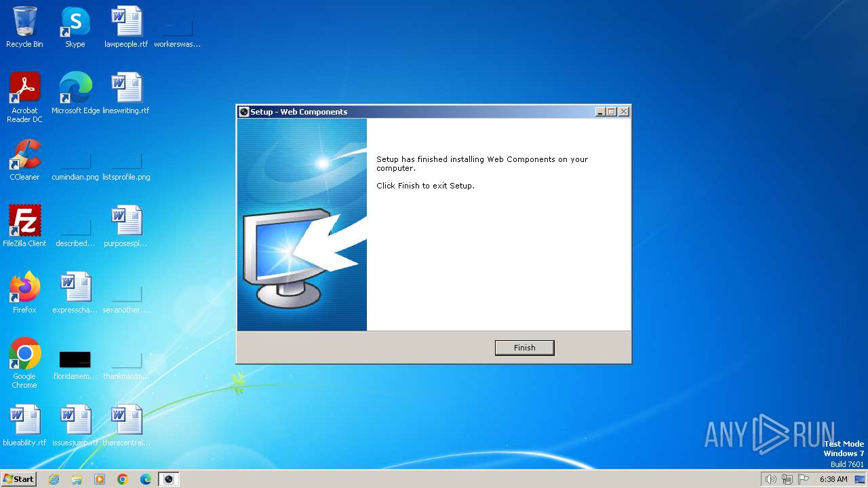Select the floridamem file icon
Screen dimensions: 868x488
(x=75, y=365)
